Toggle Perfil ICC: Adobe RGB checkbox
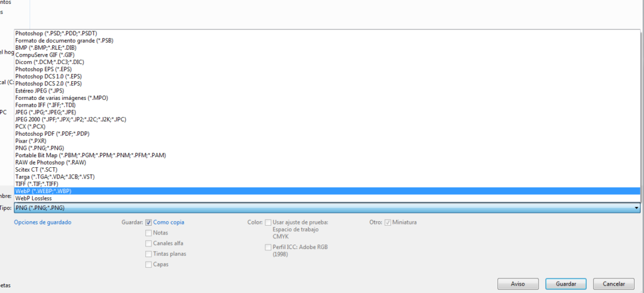644x293 pixels. pyautogui.click(x=268, y=248)
